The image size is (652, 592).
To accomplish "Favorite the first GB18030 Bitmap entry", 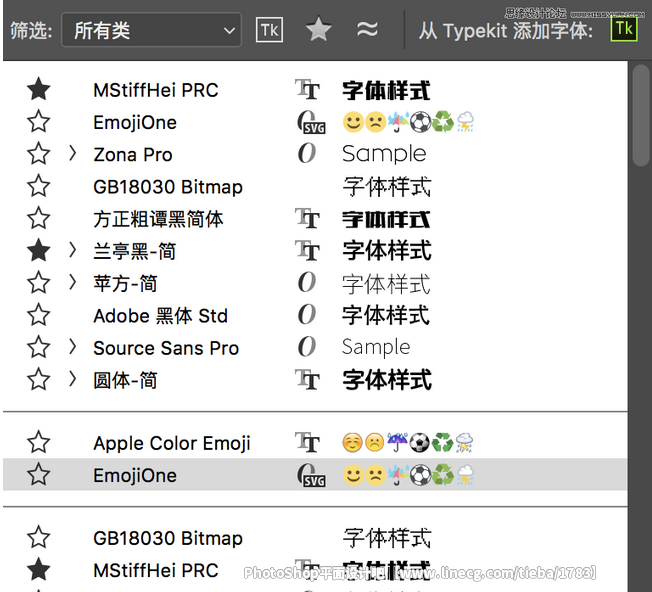I will coord(39,186).
